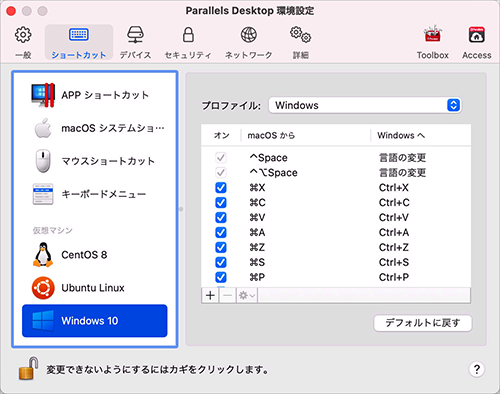The width and height of the screenshot is (500, 394).
Task: Select the Ctrl+X mapping cell
Action: (394, 188)
